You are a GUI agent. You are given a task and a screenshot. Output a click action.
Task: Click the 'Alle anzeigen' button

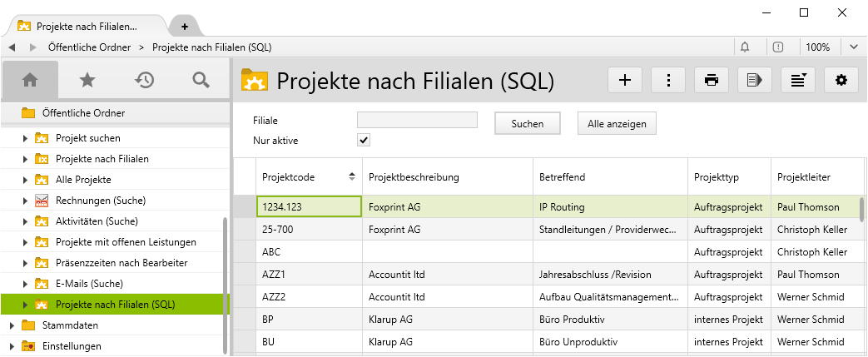pos(617,123)
